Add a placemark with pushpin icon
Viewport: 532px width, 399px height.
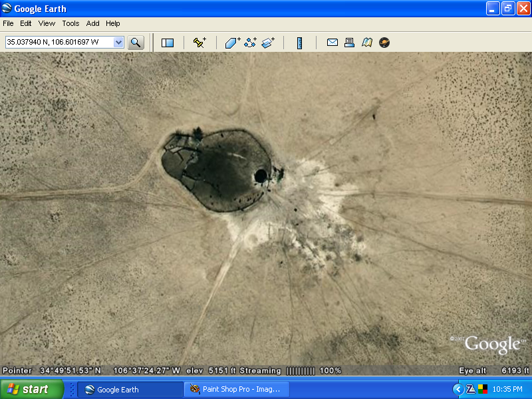[x=199, y=43]
